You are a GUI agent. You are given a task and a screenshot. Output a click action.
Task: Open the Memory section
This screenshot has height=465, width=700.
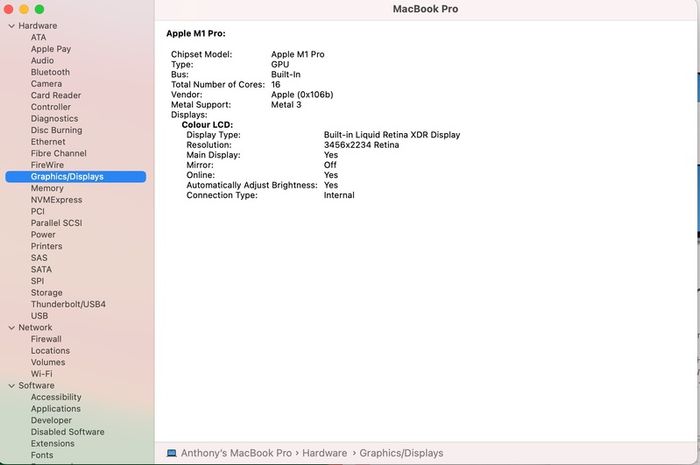[47, 188]
